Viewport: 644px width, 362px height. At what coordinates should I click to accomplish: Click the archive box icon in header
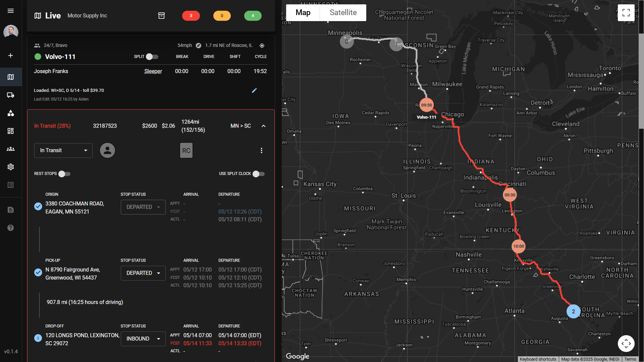pos(161,16)
